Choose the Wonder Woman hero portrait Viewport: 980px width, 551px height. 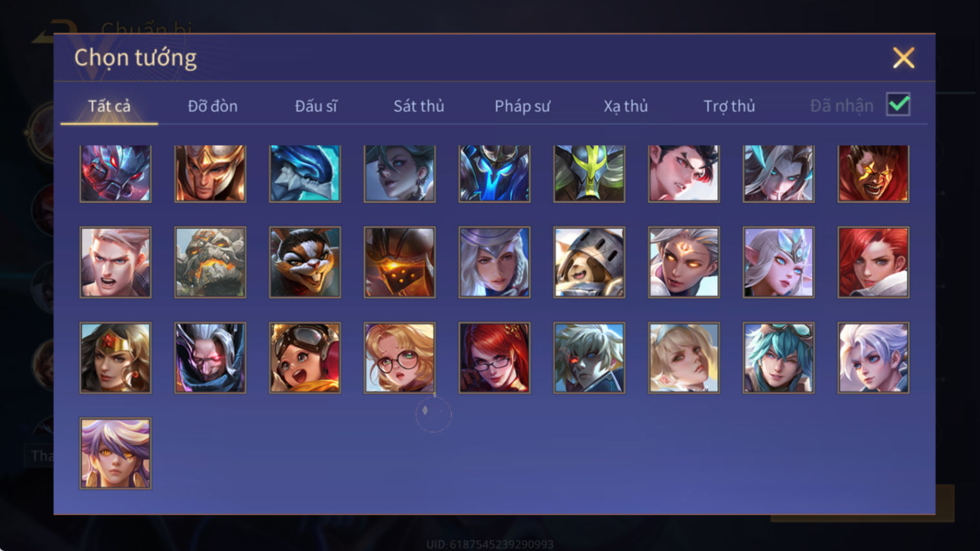coord(116,357)
